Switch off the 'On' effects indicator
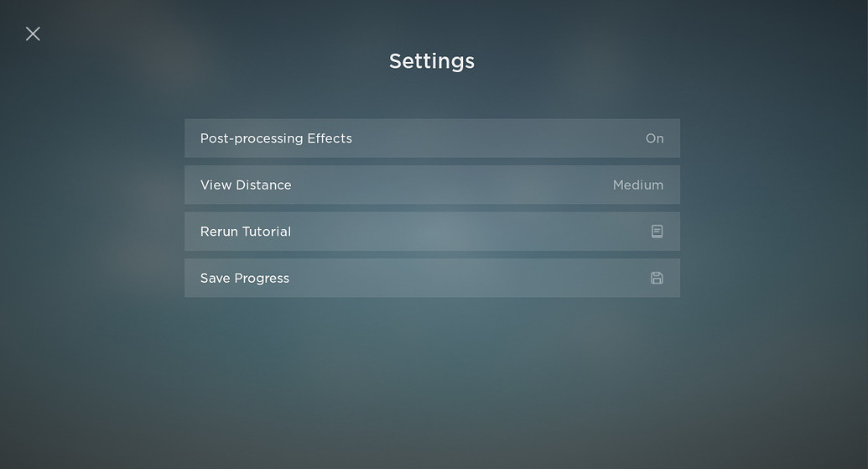Screen dimensions: 868x469 click(x=654, y=138)
